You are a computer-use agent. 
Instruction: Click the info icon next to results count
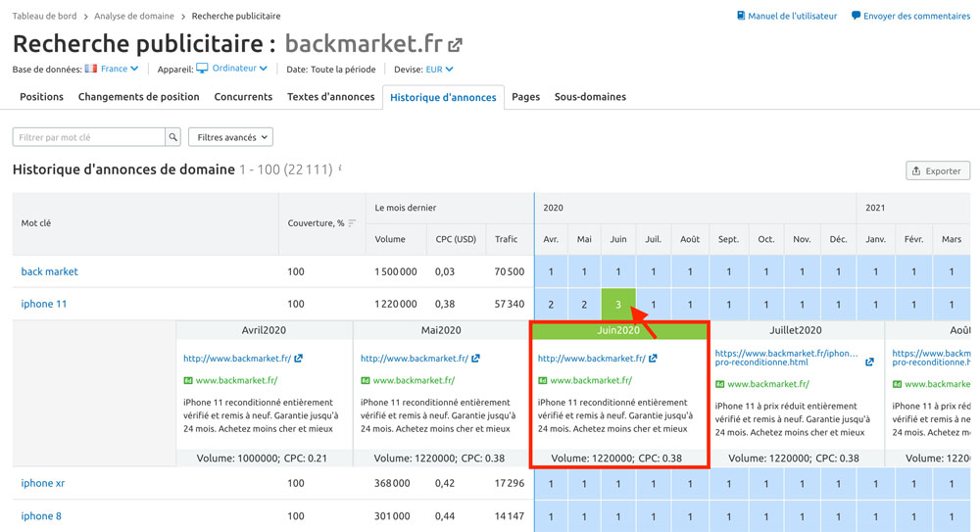coord(340,168)
